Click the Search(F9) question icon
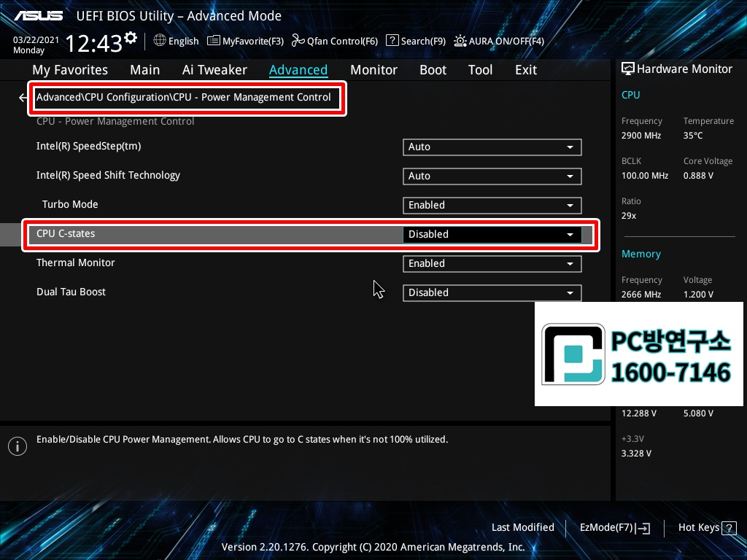The image size is (747, 560). [392, 41]
